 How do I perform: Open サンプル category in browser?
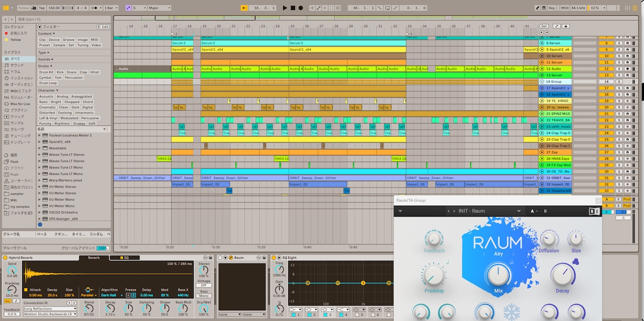(16, 122)
